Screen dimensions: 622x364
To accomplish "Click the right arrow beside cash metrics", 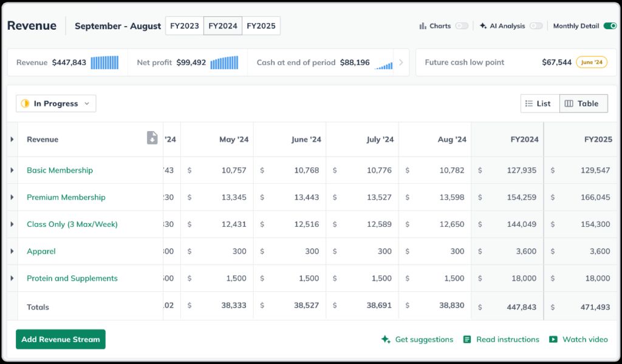I will pyautogui.click(x=401, y=62).
